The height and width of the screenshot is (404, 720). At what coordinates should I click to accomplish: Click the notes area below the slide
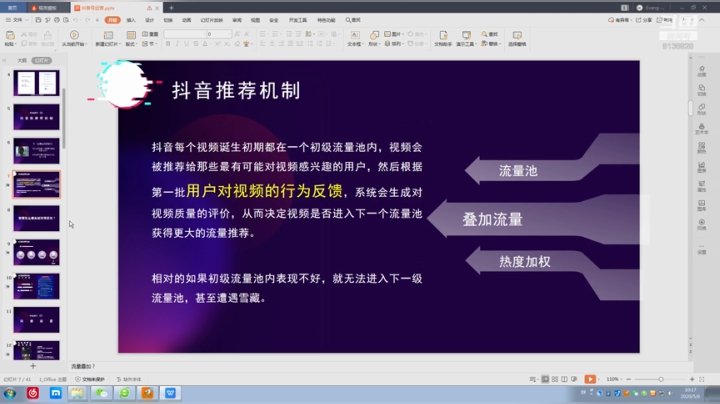[379, 366]
